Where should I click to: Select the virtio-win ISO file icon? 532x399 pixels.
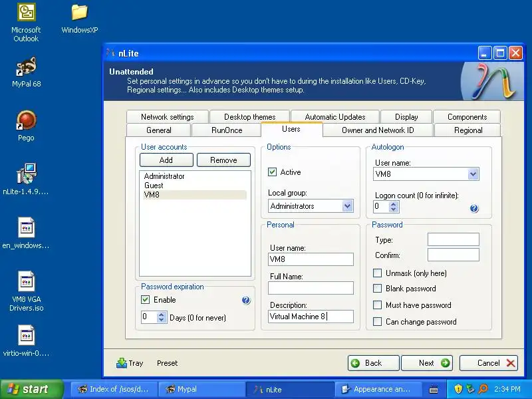26,340
